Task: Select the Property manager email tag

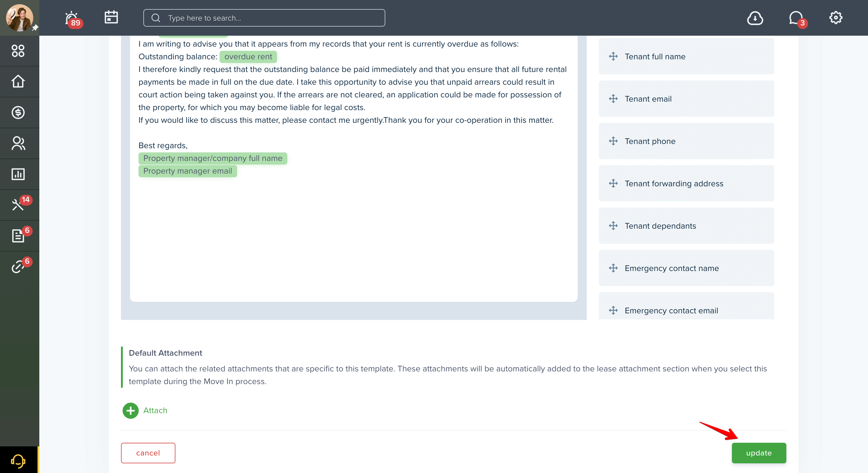Action: click(188, 171)
